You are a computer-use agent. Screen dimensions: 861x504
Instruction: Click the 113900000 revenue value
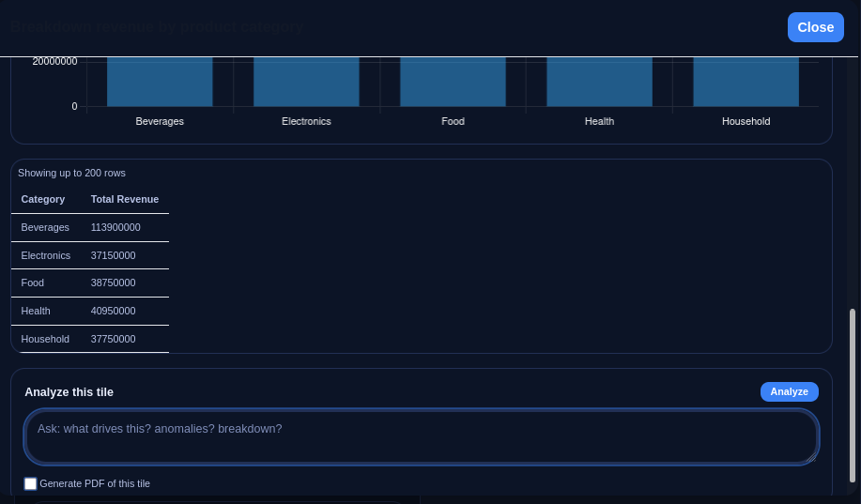point(115,227)
